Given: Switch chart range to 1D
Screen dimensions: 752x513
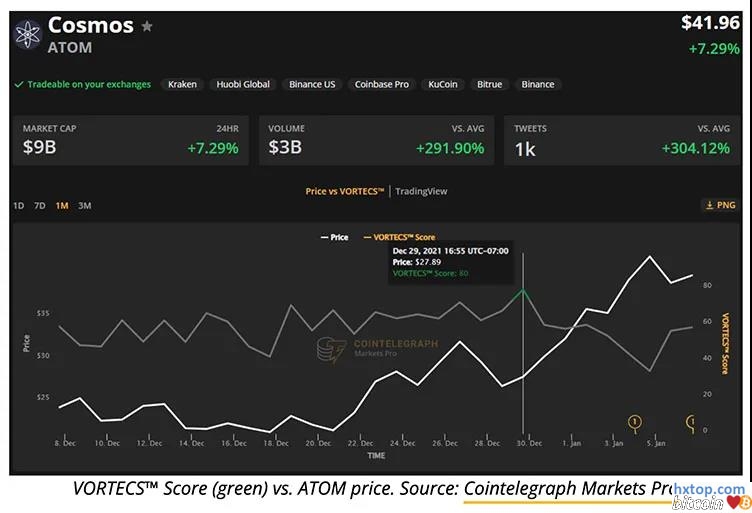Looking at the screenshot, I should pos(19,206).
